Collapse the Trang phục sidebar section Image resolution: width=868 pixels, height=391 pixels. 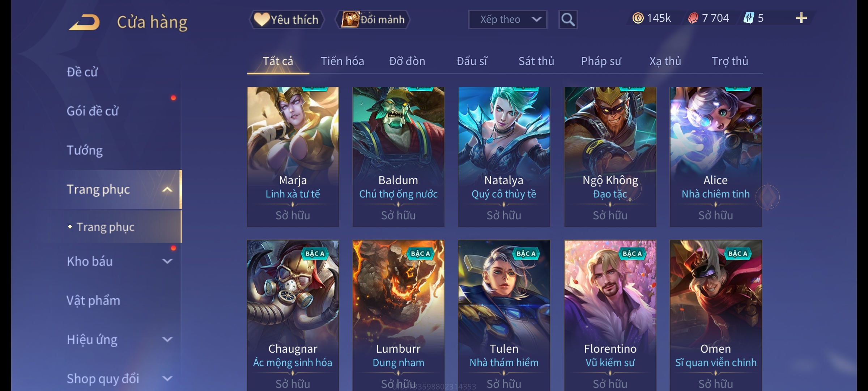click(167, 189)
